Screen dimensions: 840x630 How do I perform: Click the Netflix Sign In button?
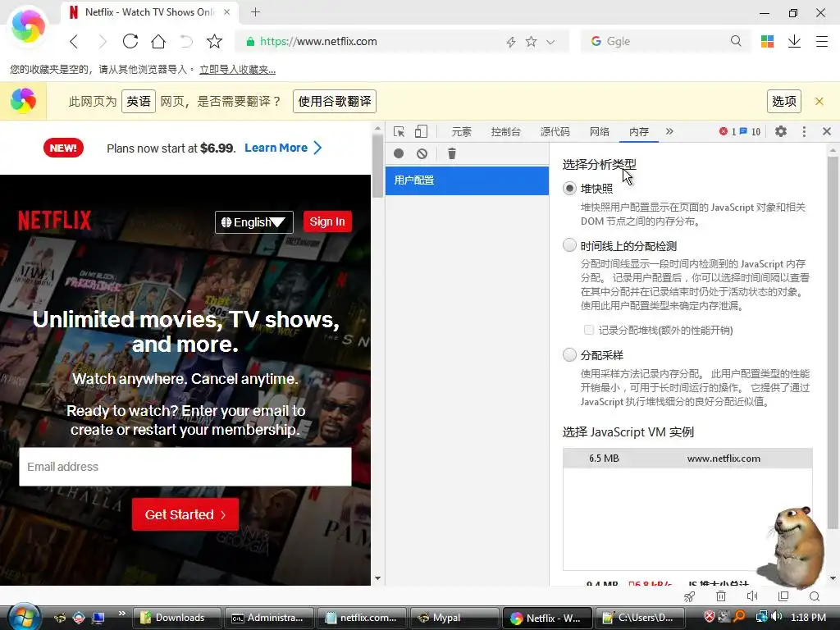point(327,221)
